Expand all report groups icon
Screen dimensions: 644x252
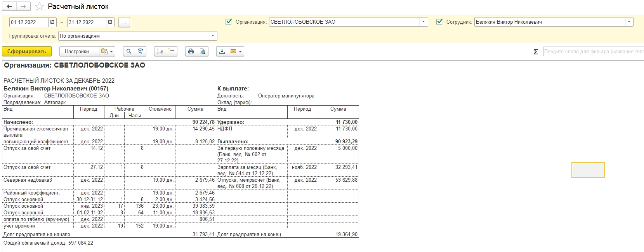coord(160,51)
